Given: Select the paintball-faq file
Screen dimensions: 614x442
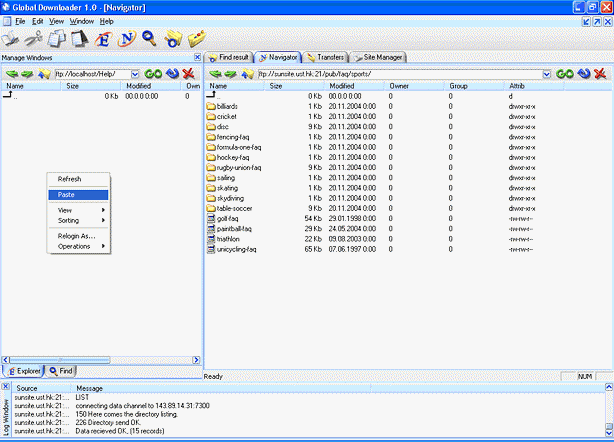Looking at the screenshot, I should 229,229.
